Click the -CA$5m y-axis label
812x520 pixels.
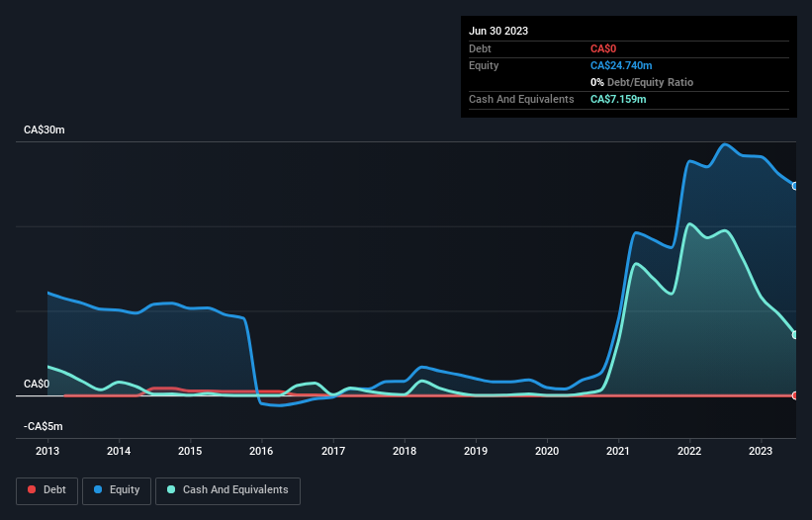pyautogui.click(x=43, y=426)
